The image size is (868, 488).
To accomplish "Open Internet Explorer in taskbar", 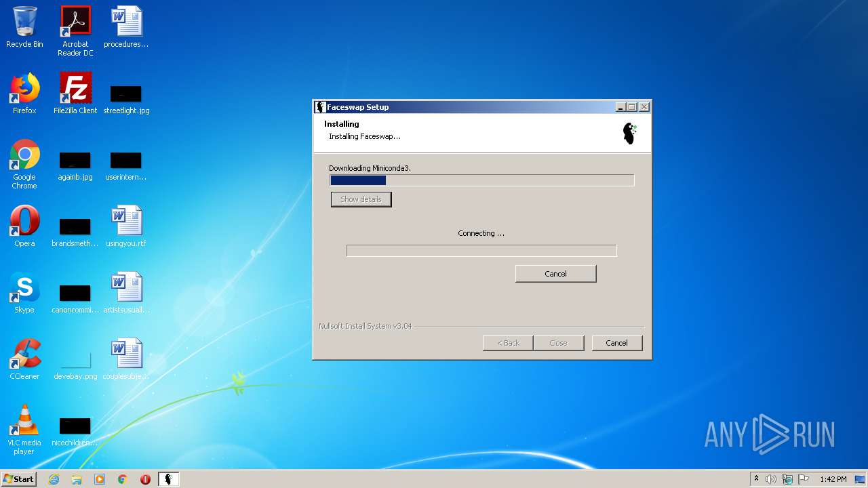I will click(54, 479).
